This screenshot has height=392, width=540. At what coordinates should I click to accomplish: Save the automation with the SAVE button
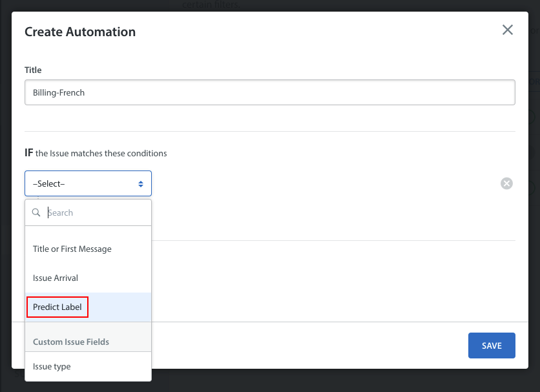[x=491, y=346]
